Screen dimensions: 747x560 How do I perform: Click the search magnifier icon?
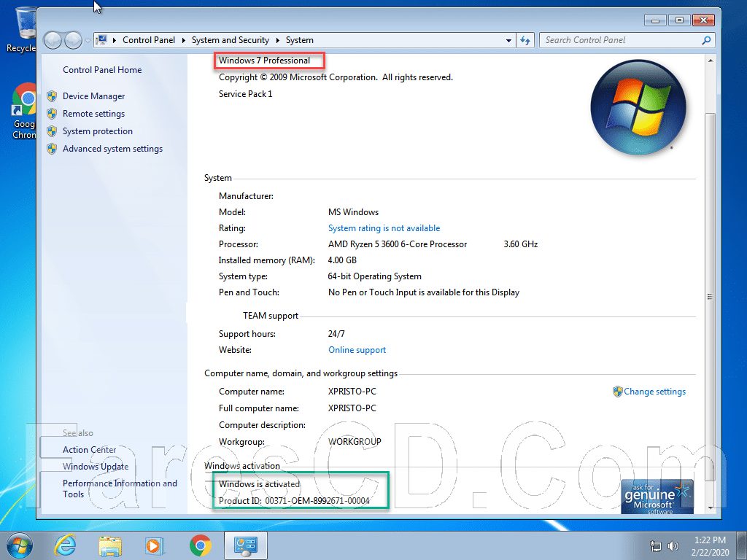[x=706, y=41]
